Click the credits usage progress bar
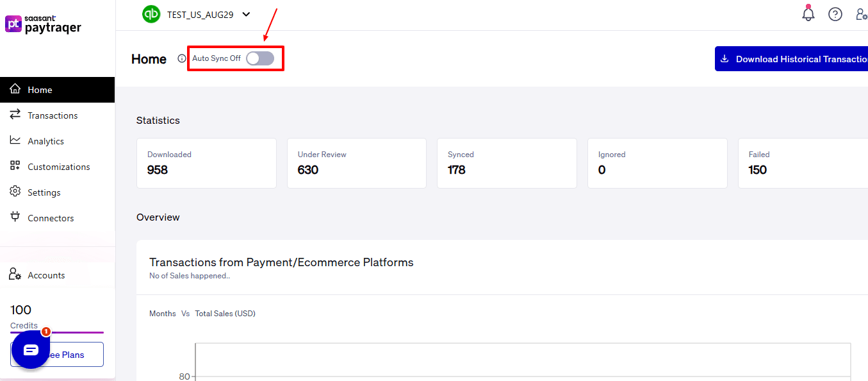868x381 pixels. 57,332
